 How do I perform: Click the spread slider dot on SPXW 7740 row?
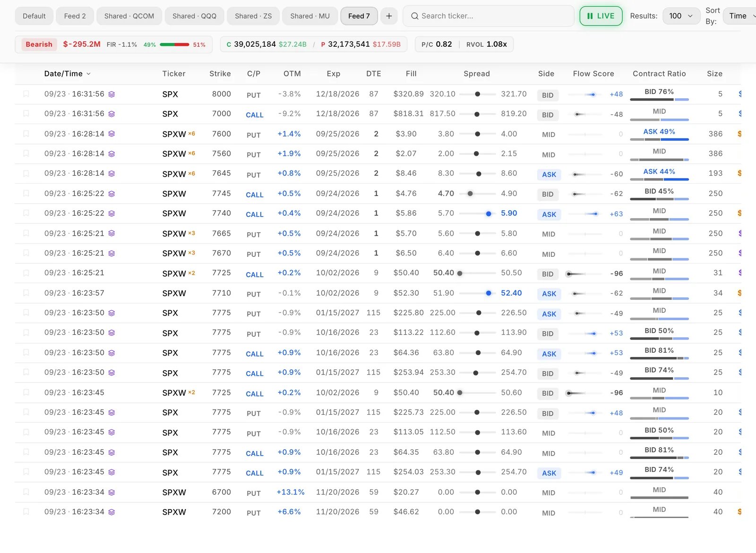[x=489, y=214]
